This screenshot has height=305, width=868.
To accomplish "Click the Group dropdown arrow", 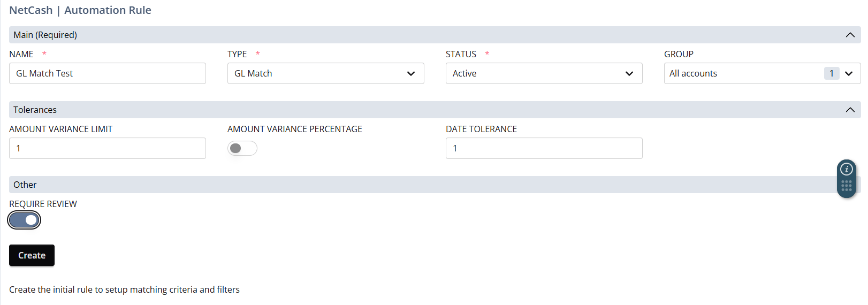I will pyautogui.click(x=849, y=73).
